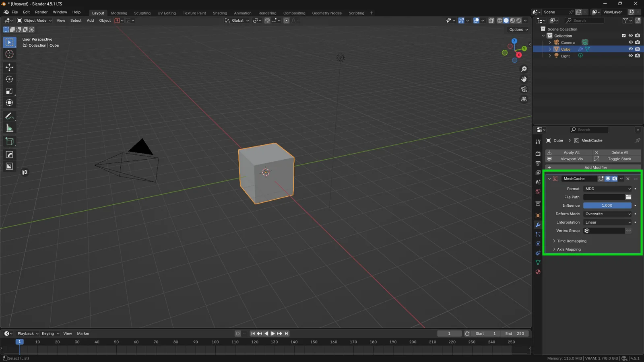This screenshot has width=644, height=362.
Task: Open the World properties tab
Action: [538, 191]
